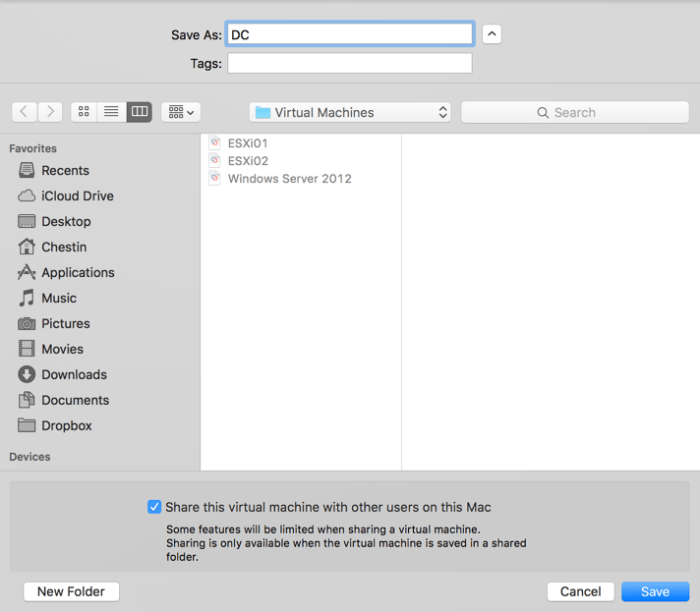Uncheck Share this virtual machine checkbox
Viewport: 700px width, 612px height.
click(154, 508)
